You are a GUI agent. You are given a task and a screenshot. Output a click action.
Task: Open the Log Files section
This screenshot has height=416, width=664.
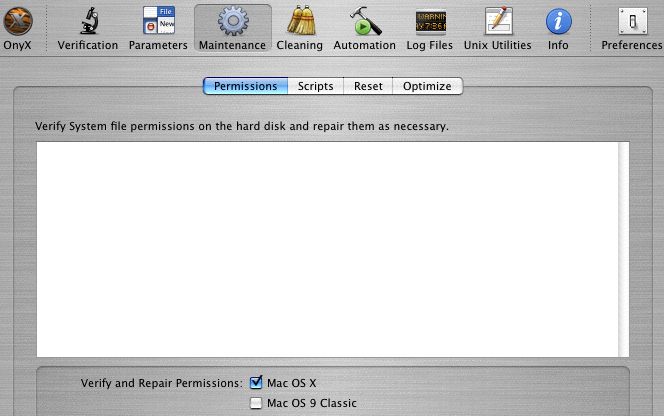[430, 22]
